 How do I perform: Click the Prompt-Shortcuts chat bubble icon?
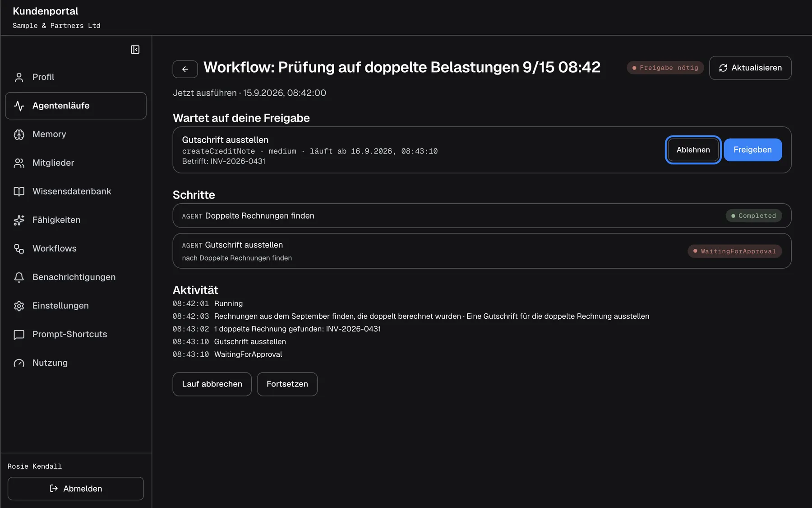tap(19, 335)
